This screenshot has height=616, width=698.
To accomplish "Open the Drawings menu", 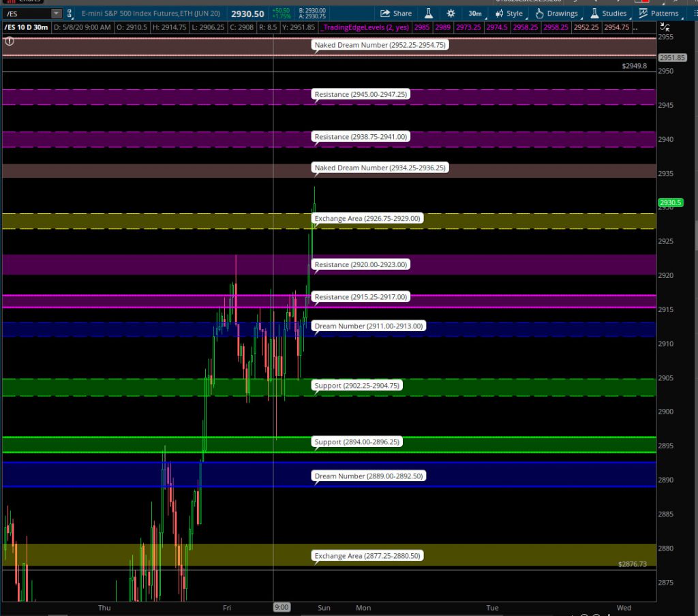I will click(x=556, y=14).
